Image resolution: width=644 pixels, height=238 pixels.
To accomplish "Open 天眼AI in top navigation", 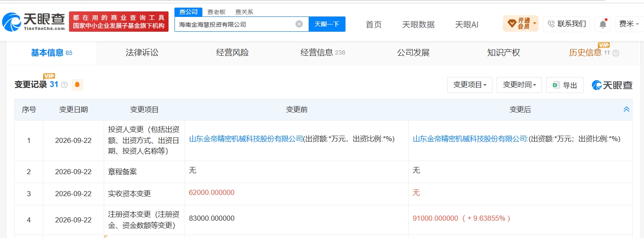I will 467,25.
